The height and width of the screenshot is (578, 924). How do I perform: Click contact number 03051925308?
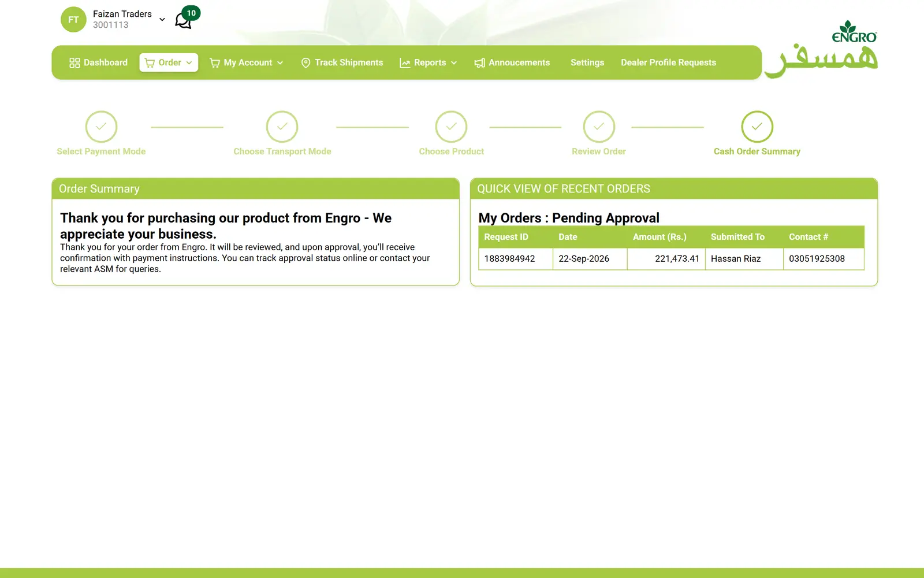(824, 259)
